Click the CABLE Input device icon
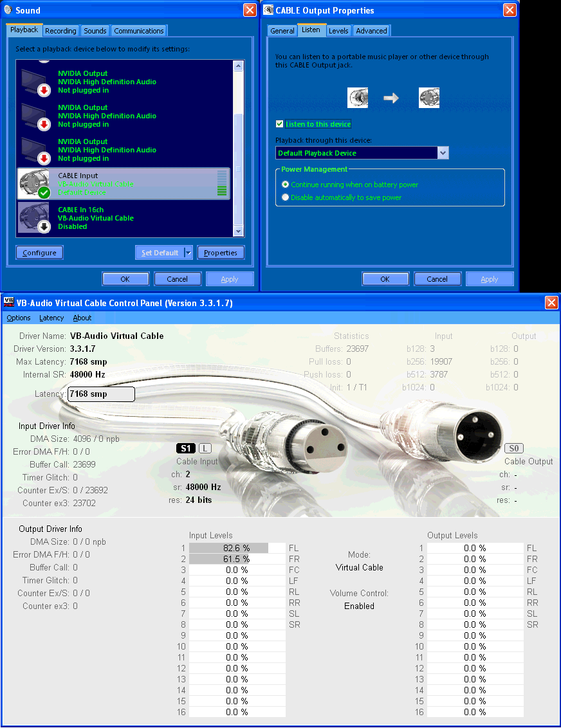This screenshot has height=728, width=561. pos(34,183)
